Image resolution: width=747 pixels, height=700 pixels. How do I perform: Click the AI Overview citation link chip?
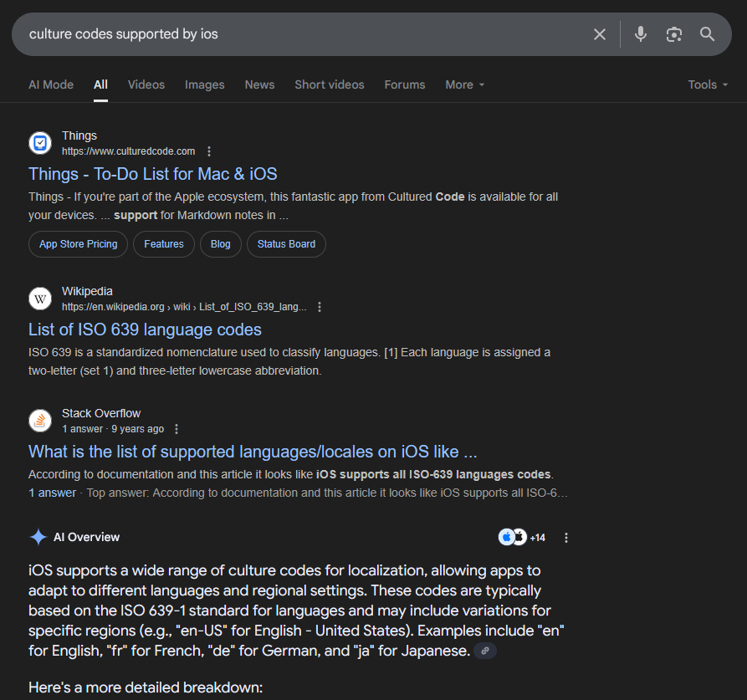coord(485,651)
